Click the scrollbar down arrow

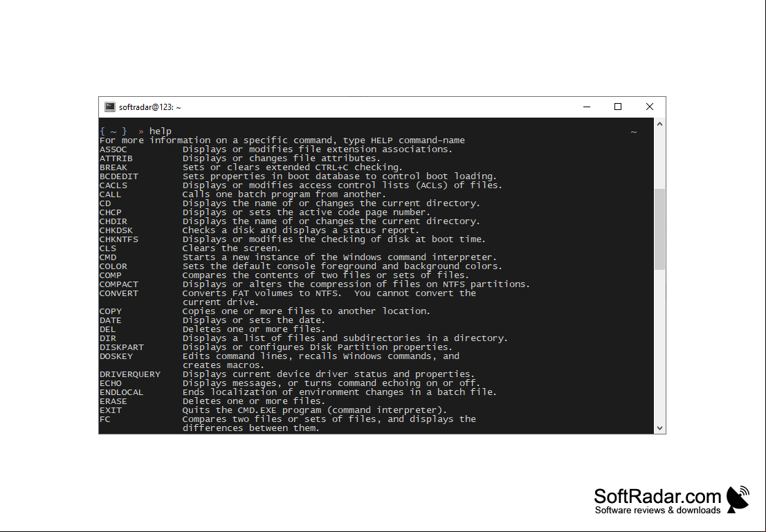tap(659, 428)
